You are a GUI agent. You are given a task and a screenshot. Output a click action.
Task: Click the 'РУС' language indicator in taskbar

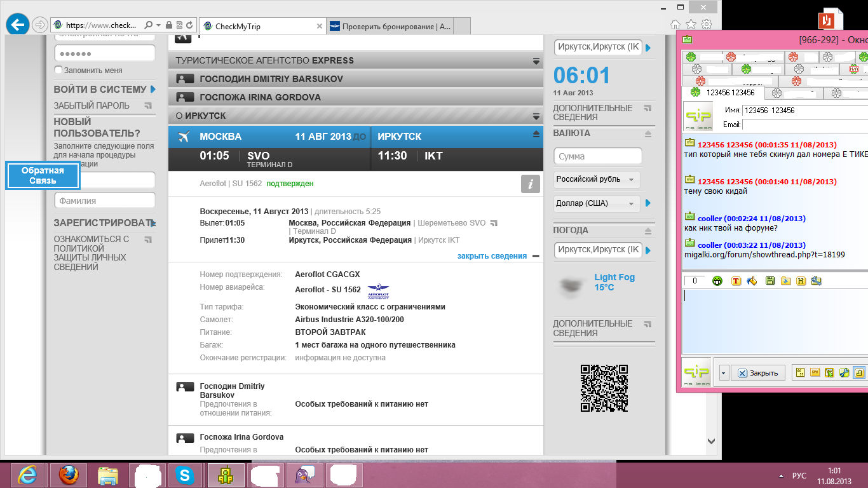point(799,476)
